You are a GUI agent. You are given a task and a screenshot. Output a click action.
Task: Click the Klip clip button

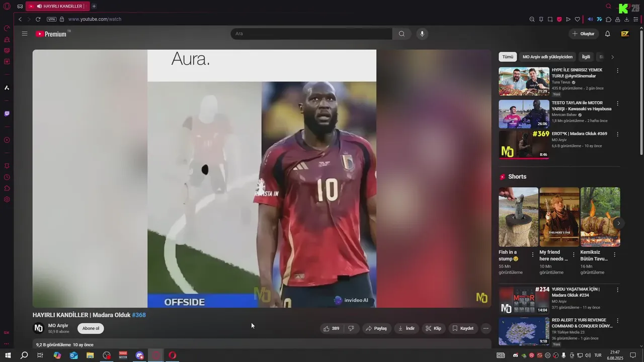[433, 328]
